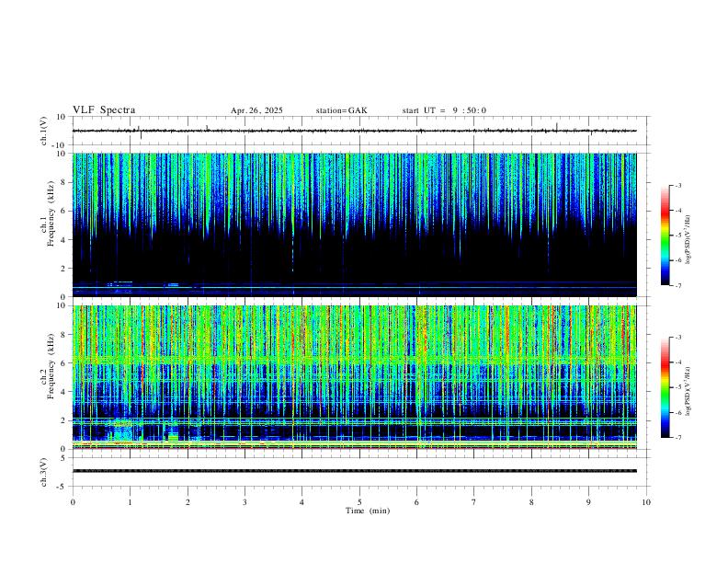Click the time axis tick label '0'

click(x=73, y=502)
